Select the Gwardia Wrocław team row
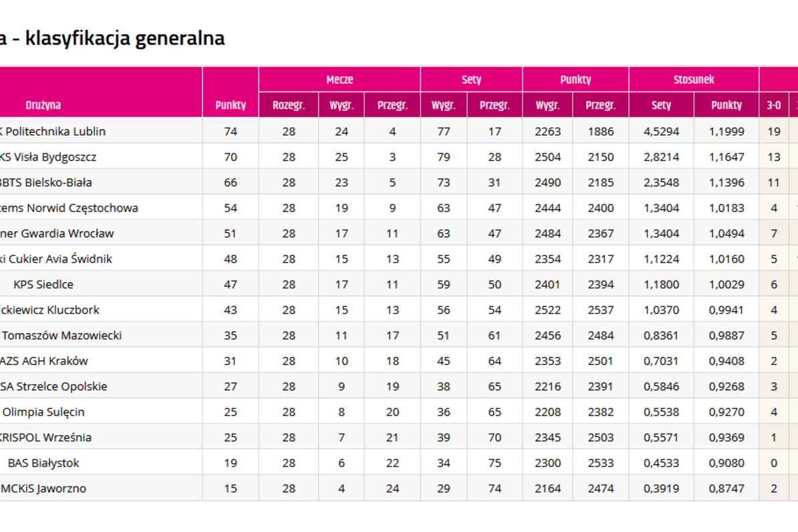 57,233
